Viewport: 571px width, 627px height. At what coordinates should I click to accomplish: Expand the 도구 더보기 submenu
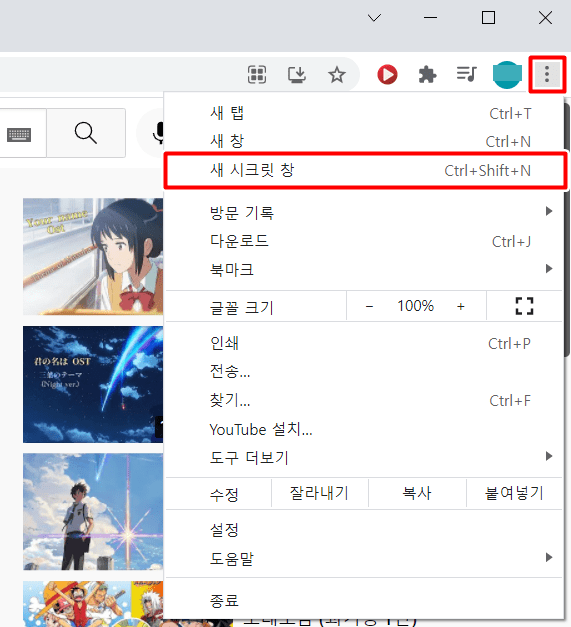point(364,457)
